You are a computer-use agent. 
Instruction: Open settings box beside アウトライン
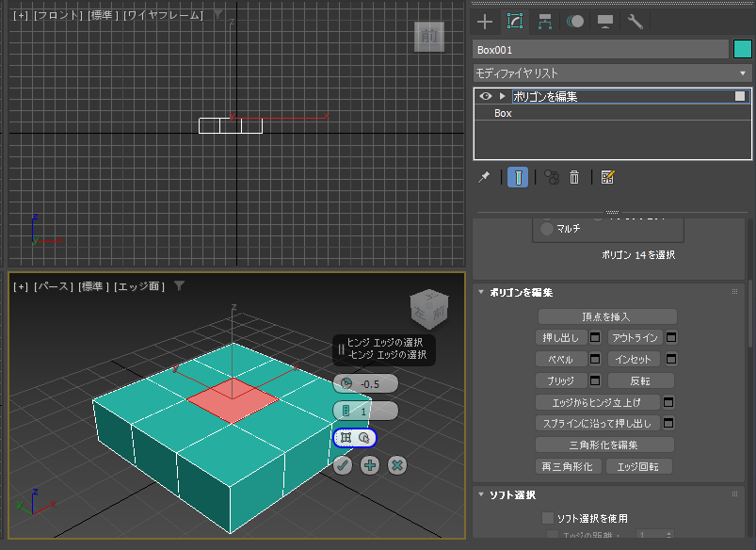pyautogui.click(x=671, y=338)
